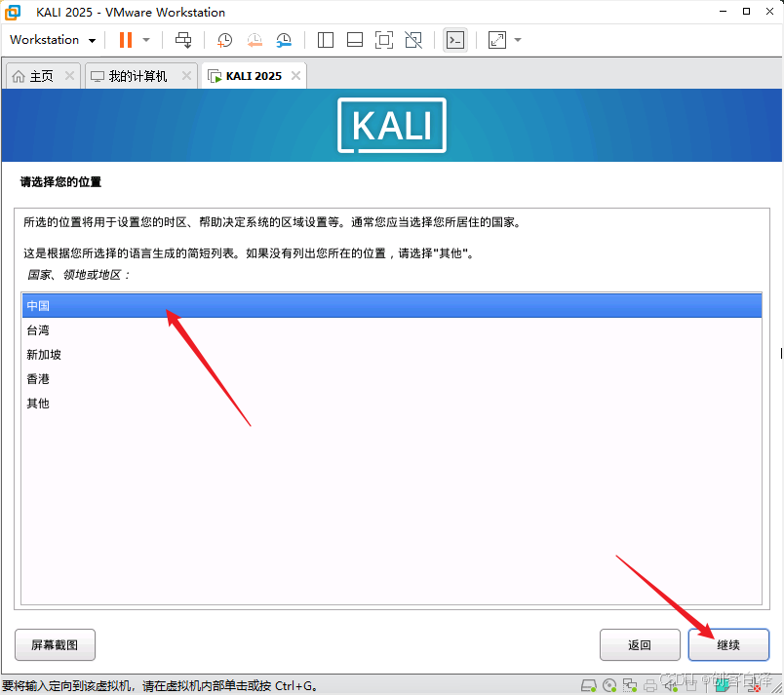784x695 pixels.
Task: Click the VMware Workstation title bar logo
Action: pyautogui.click(x=13, y=12)
